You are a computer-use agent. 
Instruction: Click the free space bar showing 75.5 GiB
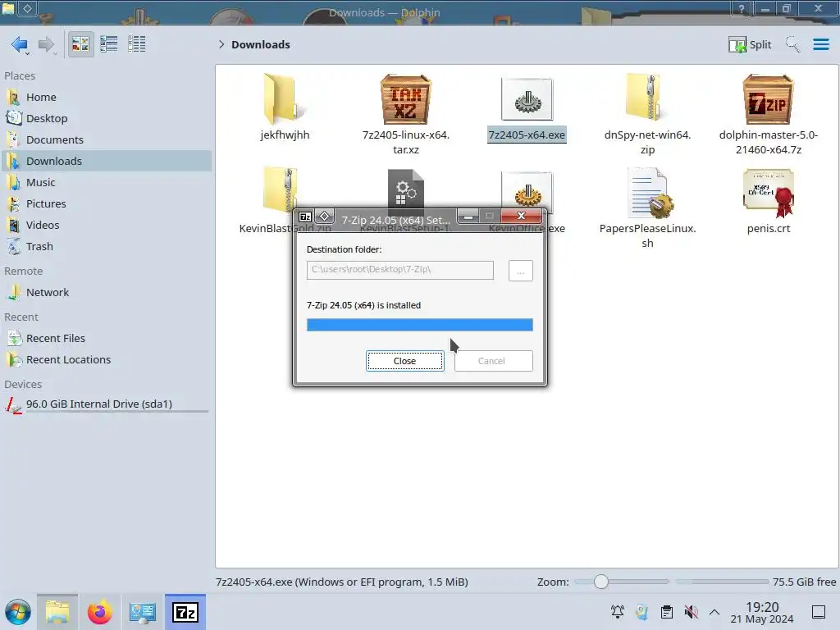pos(722,582)
